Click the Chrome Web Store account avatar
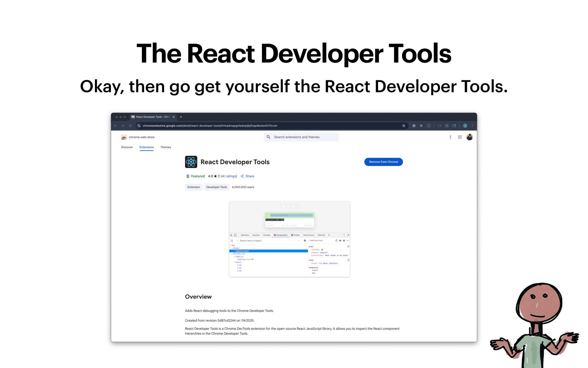This screenshot has height=368, width=588. coord(469,137)
